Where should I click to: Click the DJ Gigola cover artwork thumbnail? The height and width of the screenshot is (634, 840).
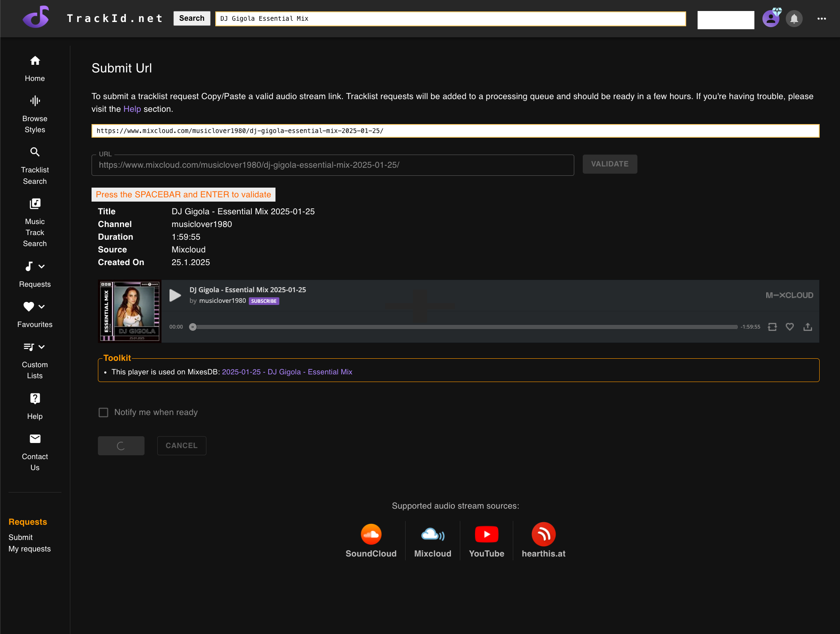click(x=130, y=311)
